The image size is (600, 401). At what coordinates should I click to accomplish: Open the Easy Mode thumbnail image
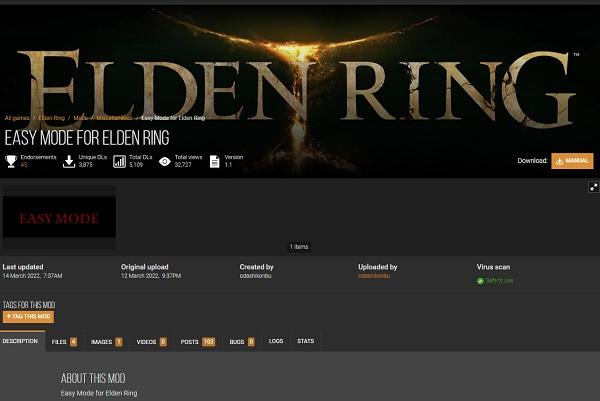pos(59,217)
